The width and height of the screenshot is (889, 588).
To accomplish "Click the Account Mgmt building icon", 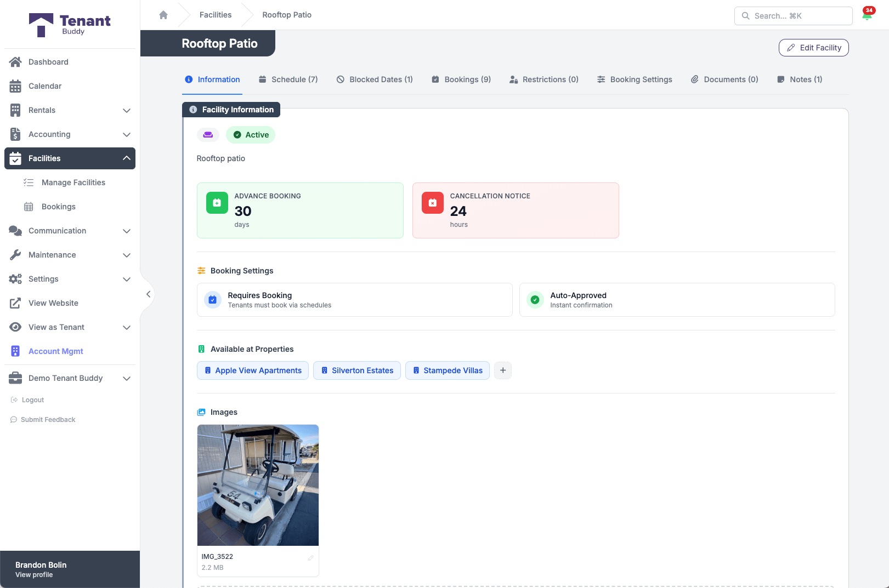I will tap(15, 351).
